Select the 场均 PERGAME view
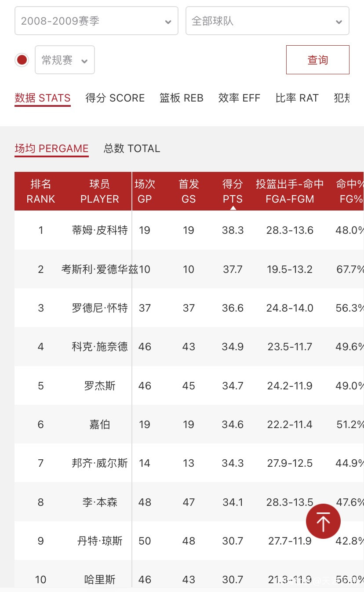This screenshot has height=592, width=364. pyautogui.click(x=51, y=149)
